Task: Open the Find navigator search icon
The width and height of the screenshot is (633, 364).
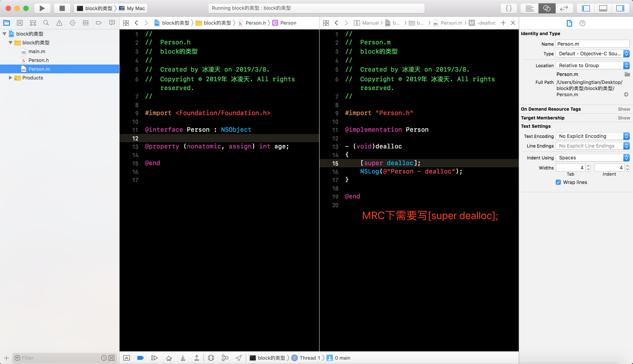Action: point(46,23)
